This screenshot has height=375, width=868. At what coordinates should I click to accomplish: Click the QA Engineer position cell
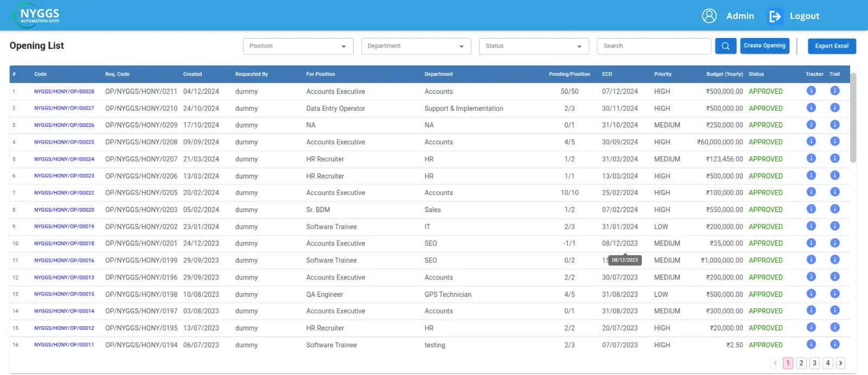click(324, 295)
